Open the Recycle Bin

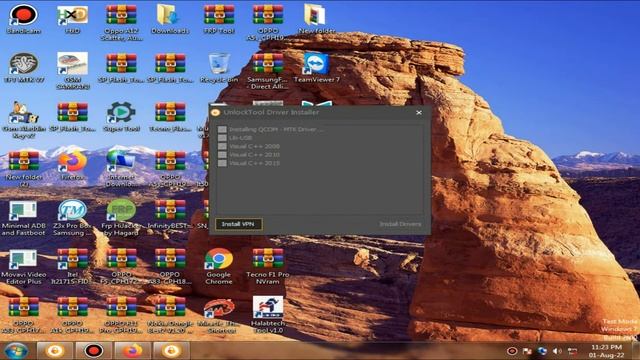tap(219, 68)
